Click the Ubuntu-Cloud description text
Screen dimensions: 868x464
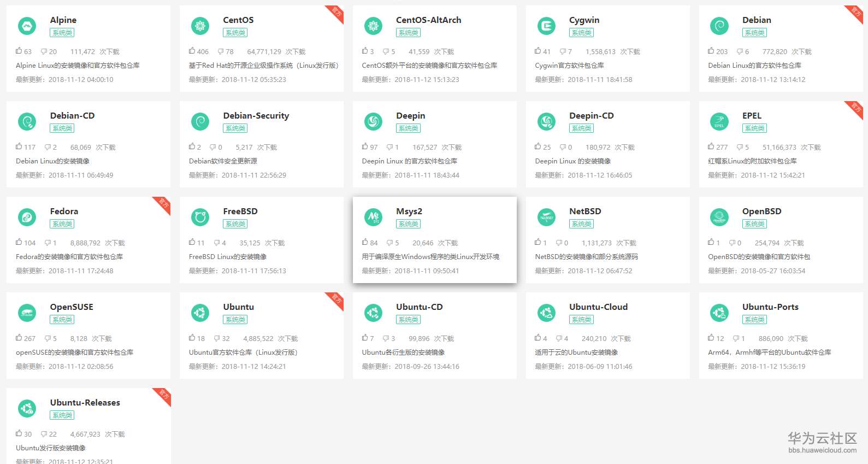[576, 353]
